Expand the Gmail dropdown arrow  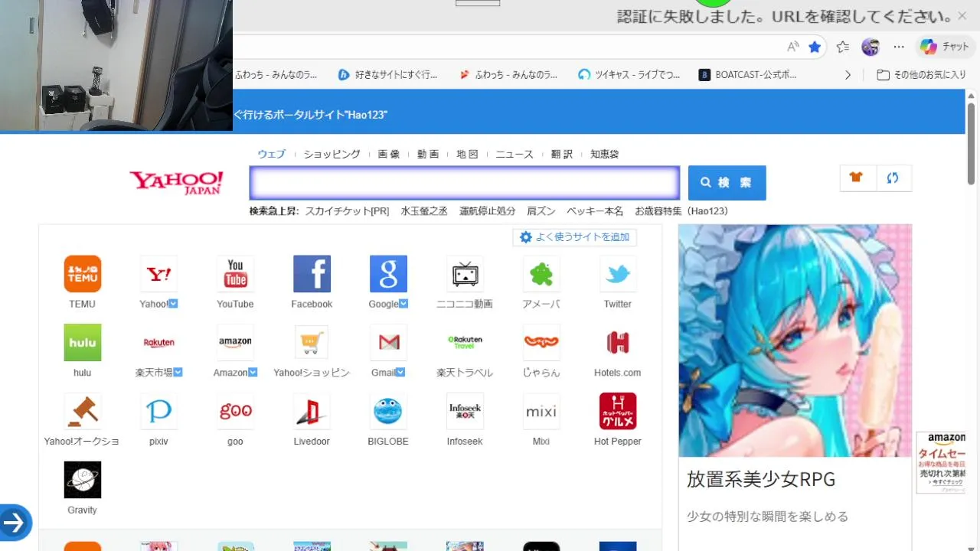(x=399, y=373)
